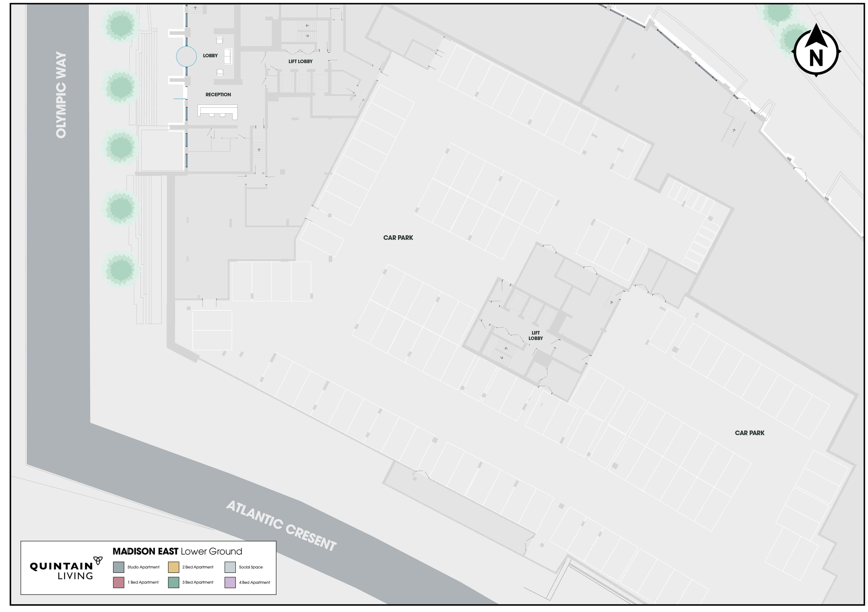Click the 2 Bed Apartment yellow swatch
The image size is (868, 612).
174,567
